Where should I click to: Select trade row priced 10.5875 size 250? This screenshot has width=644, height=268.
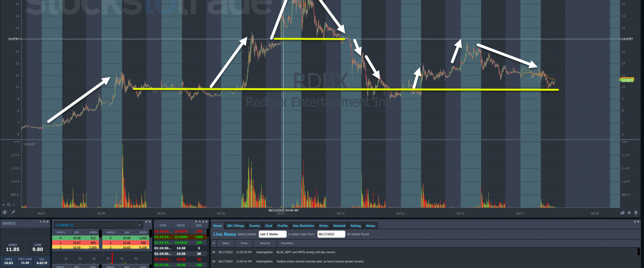click(x=180, y=231)
